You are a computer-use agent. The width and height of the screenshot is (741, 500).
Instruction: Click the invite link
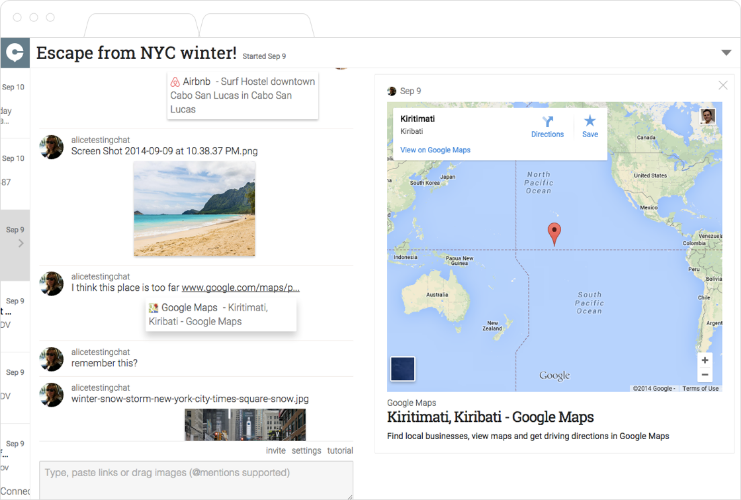click(x=276, y=450)
